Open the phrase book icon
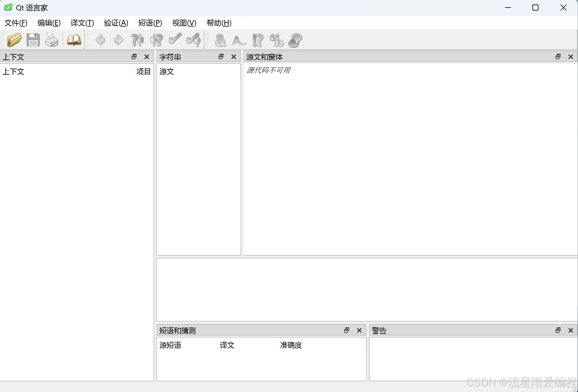This screenshot has height=392, width=578. [74, 40]
